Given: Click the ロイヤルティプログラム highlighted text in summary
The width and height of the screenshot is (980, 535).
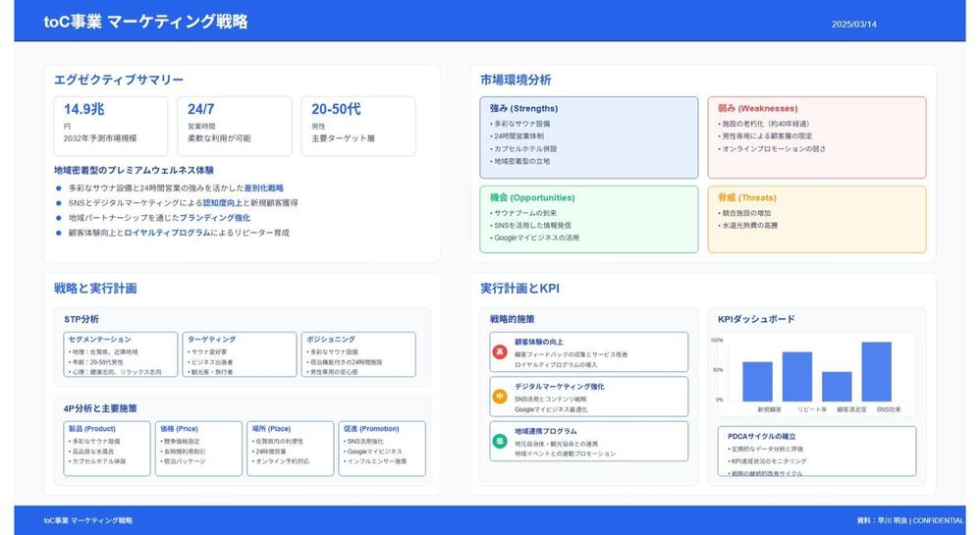Looking at the screenshot, I should pos(167,233).
